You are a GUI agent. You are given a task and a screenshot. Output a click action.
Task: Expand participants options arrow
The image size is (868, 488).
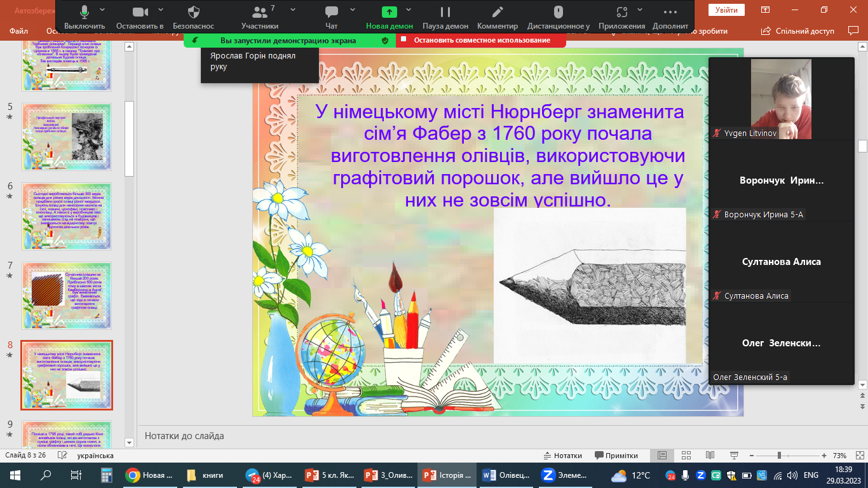point(292,10)
